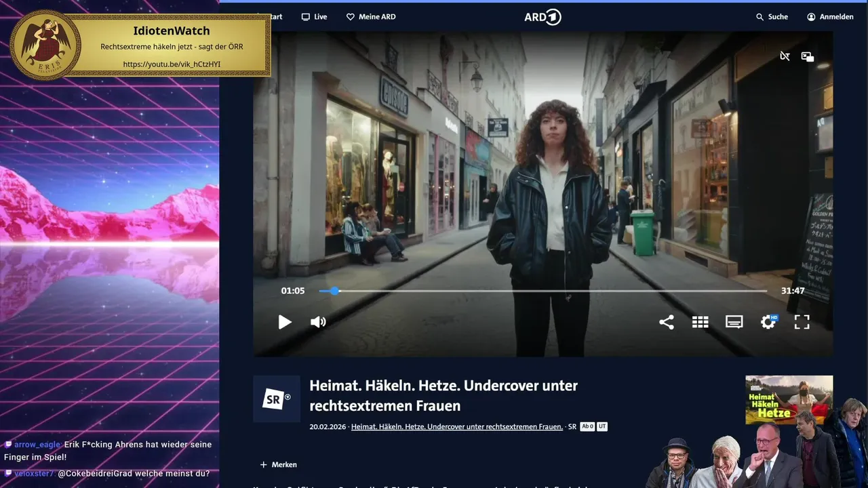868x488 pixels.
Task: Open the chapters grid icon in player
Action: (701, 322)
